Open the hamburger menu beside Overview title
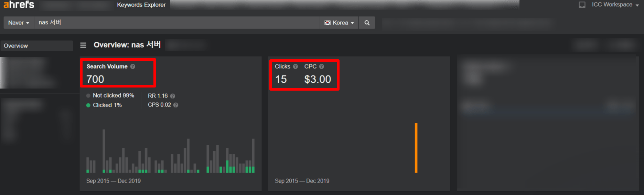Viewport: 644px width, 195px height. click(83, 45)
